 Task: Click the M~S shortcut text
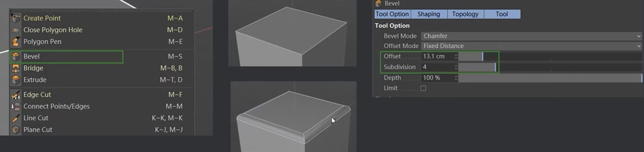click(x=175, y=56)
